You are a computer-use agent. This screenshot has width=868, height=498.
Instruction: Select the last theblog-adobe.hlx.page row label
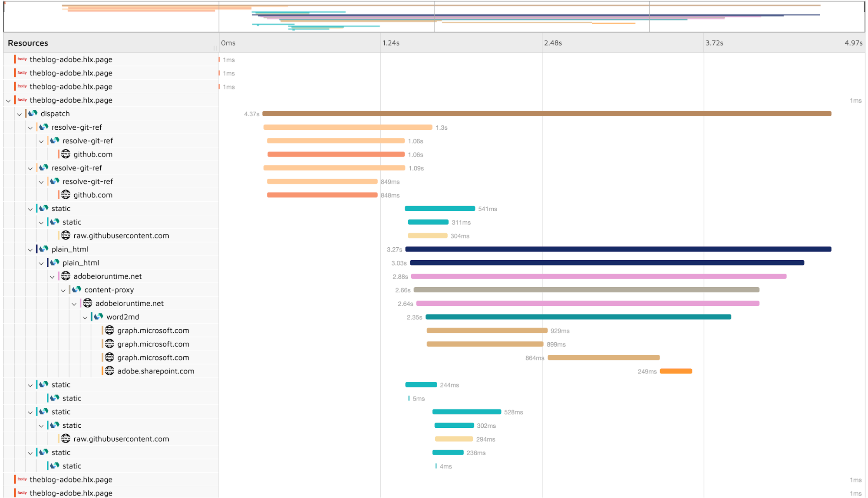71,493
